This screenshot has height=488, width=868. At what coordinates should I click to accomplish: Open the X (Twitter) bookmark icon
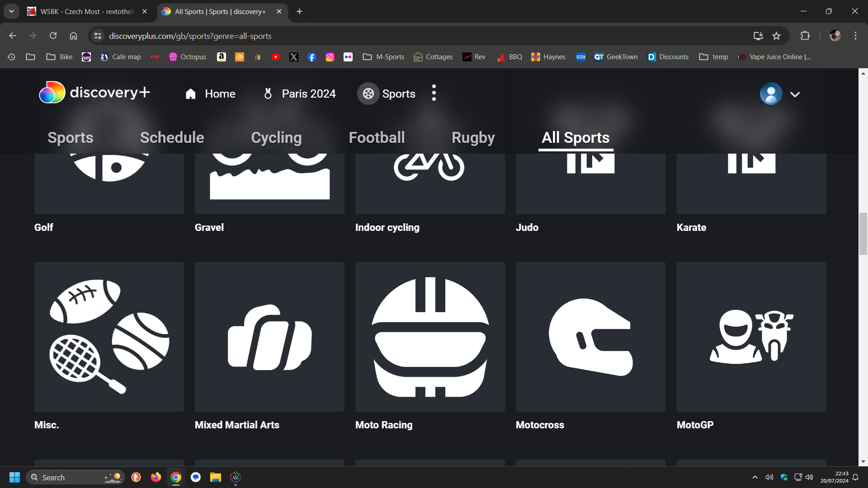pos(294,57)
